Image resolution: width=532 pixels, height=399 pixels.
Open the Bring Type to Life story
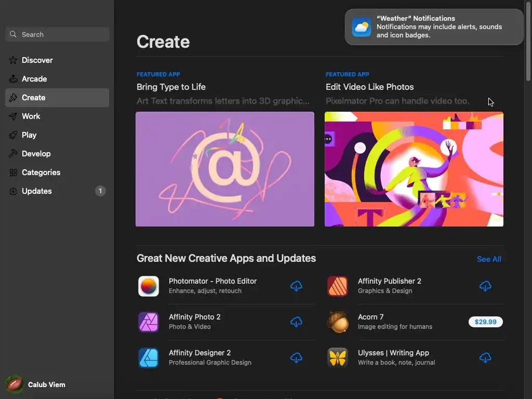171,87
